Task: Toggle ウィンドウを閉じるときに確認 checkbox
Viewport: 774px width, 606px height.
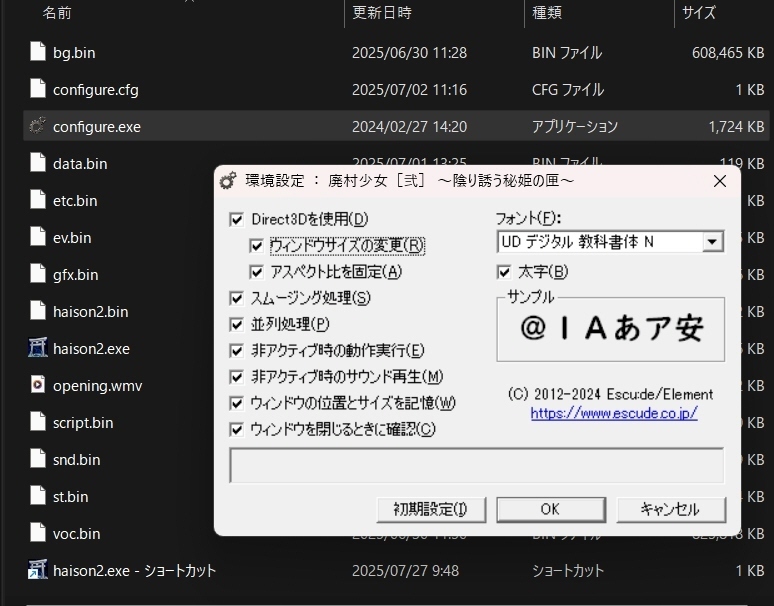Action: point(237,430)
